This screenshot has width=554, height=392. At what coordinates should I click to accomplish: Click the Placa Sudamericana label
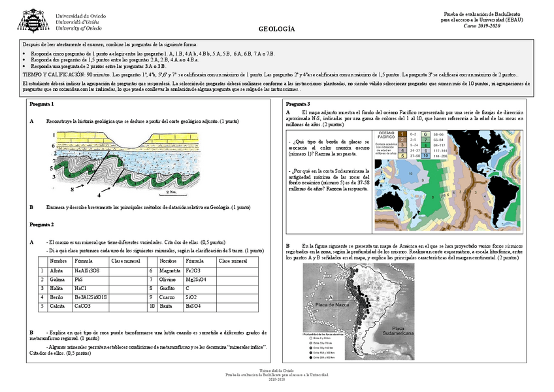pos(398,329)
